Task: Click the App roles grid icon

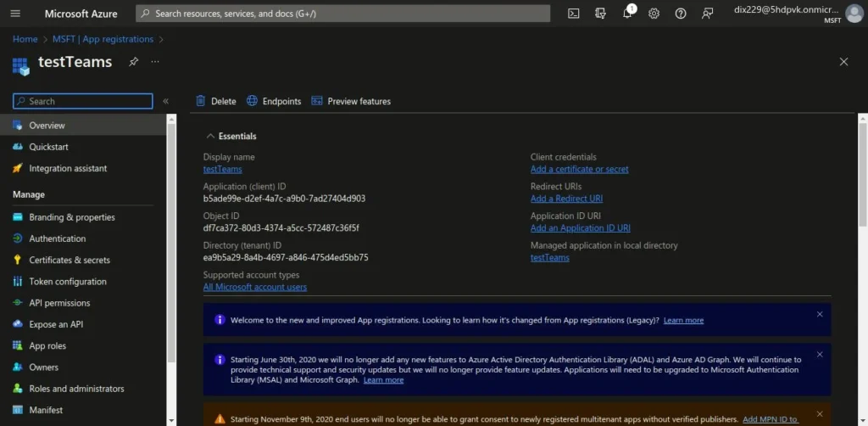Action: pos(18,345)
